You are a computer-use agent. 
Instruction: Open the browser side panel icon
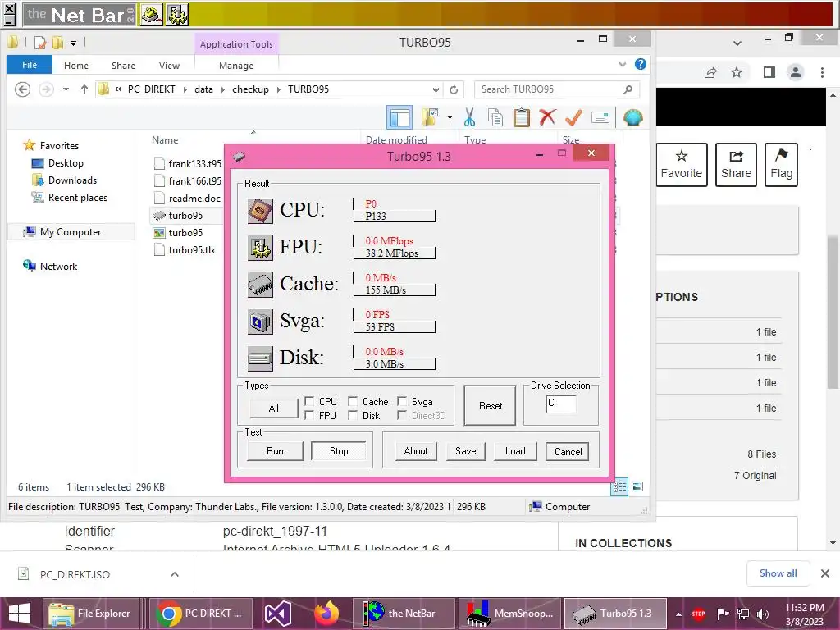(769, 72)
